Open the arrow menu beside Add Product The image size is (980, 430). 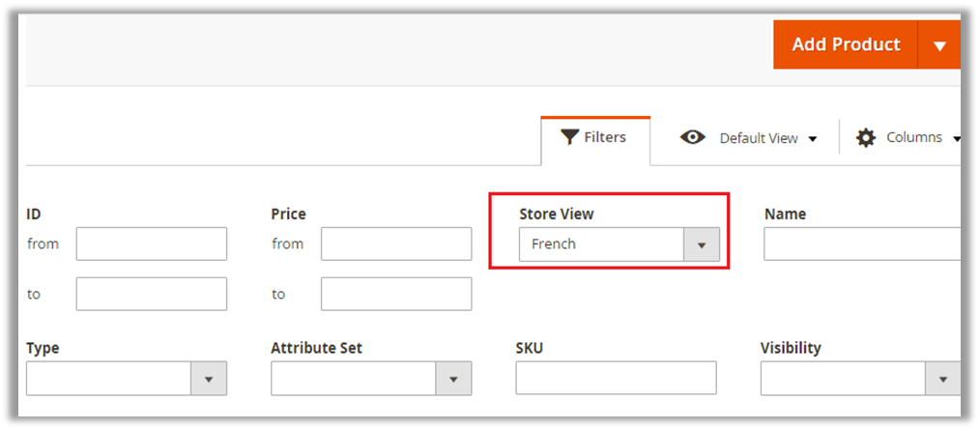[x=939, y=45]
